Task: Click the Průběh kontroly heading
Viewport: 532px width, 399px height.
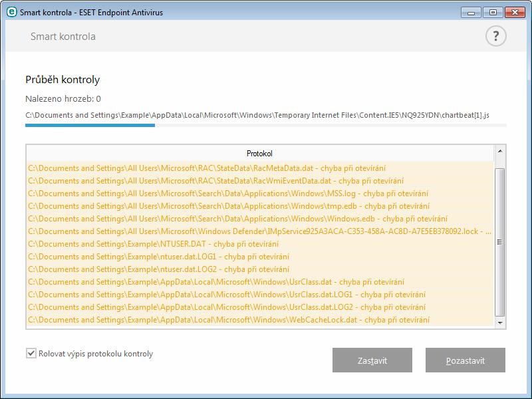Action: [x=63, y=80]
